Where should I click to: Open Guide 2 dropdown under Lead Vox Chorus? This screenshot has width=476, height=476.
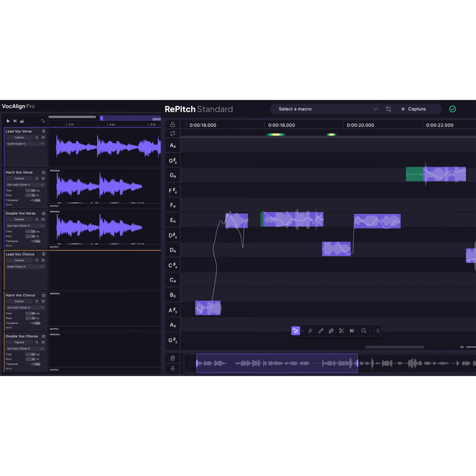point(25,267)
